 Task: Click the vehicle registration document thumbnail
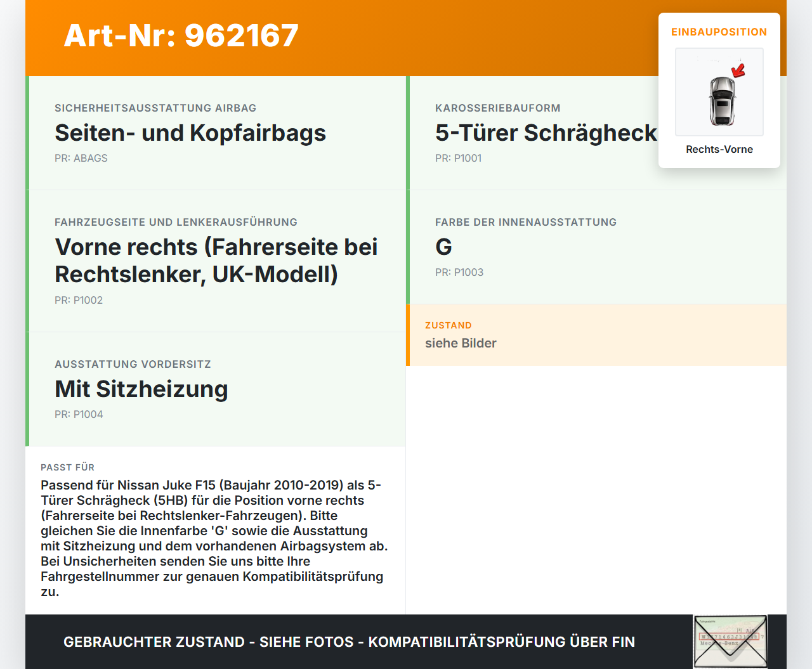[730, 641]
